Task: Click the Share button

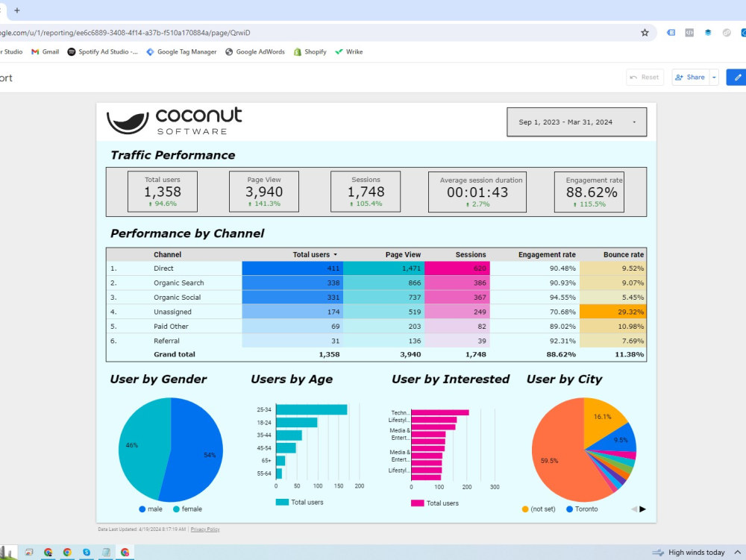Action: coord(690,78)
